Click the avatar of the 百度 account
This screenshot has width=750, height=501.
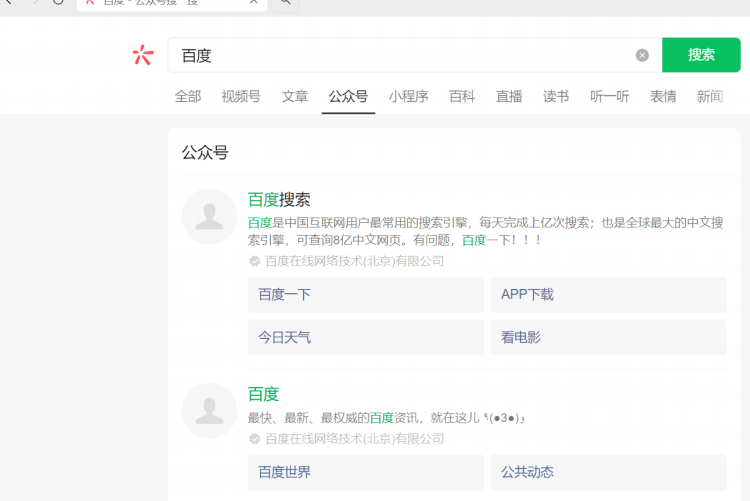coord(210,411)
